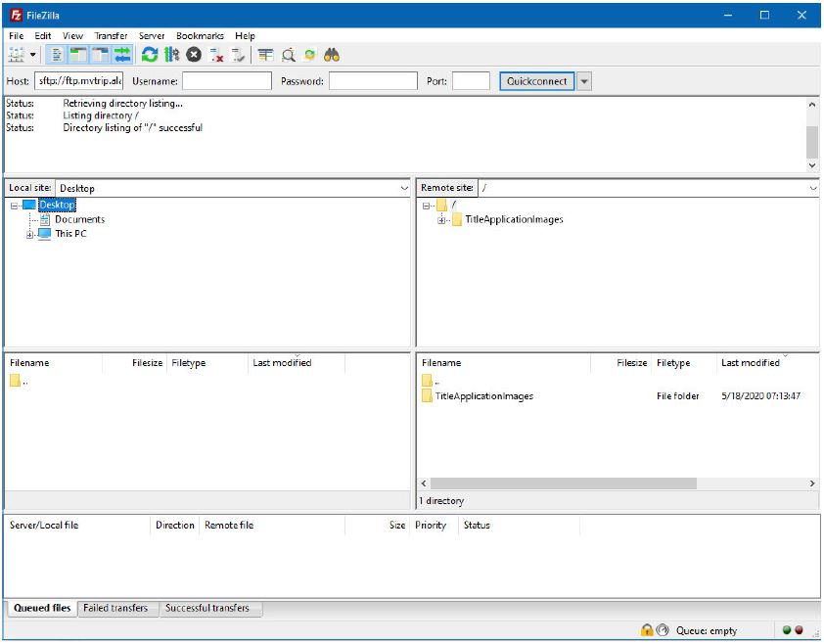The width and height of the screenshot is (824, 644).
Task: Select TitleApplicationImages in remote file list
Action: coord(483,395)
